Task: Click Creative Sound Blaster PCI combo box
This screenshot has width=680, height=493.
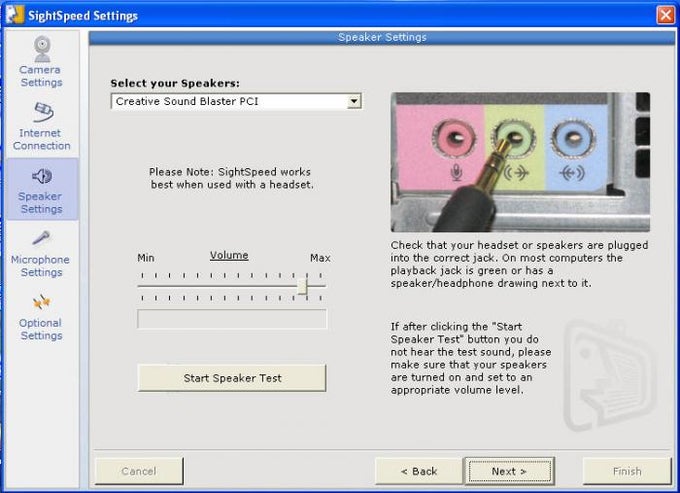Action: click(236, 101)
